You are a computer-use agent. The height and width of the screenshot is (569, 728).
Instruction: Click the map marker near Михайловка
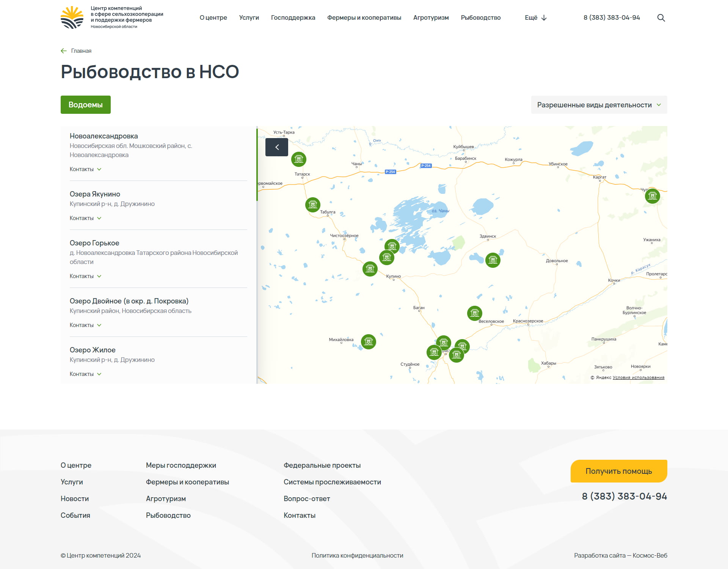click(369, 342)
